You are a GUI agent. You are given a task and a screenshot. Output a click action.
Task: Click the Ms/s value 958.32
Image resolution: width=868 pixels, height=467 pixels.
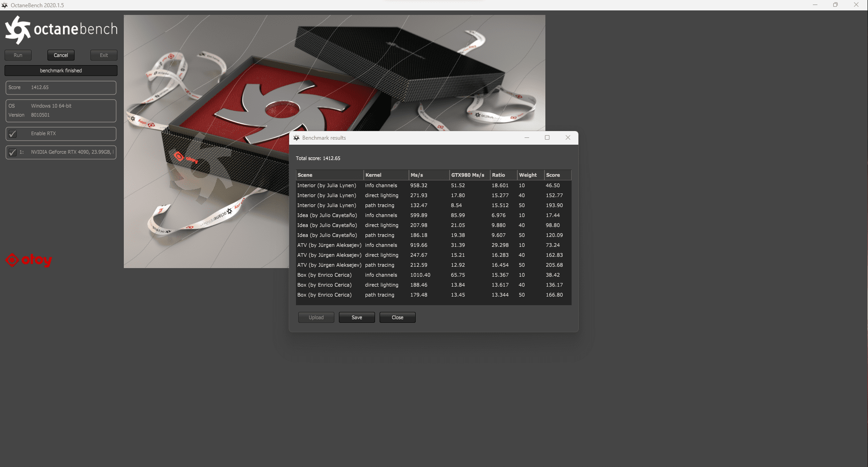[419, 185]
